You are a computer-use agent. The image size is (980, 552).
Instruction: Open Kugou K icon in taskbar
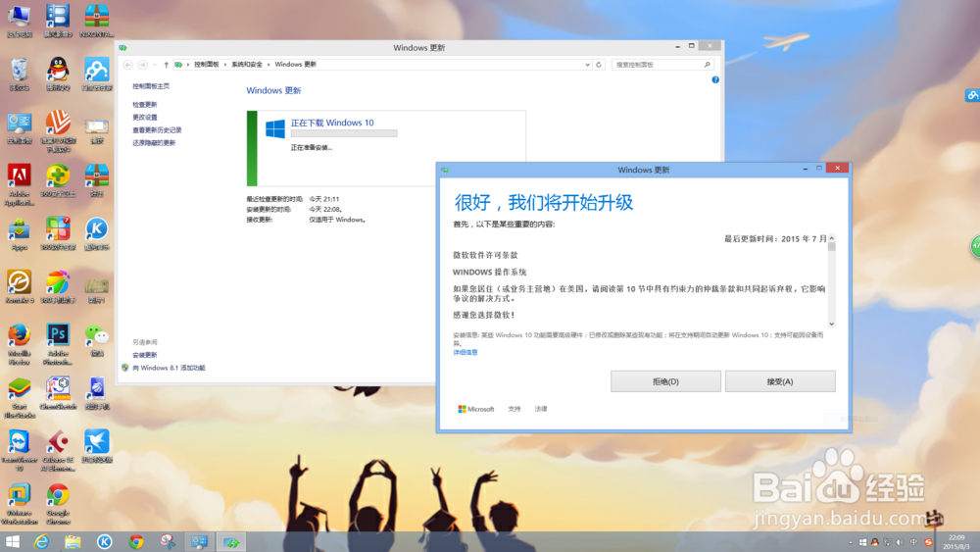coord(105,541)
